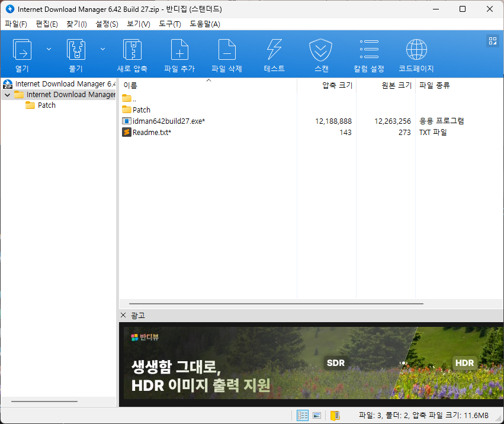Click the Patch folder icon in file list
Screen dimensions: 504x424
click(127, 110)
